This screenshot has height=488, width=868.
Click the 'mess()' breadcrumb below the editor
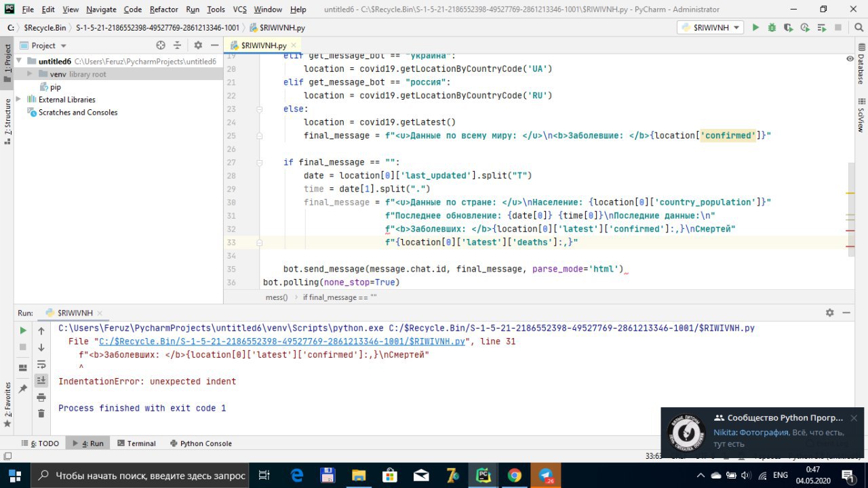[277, 297]
